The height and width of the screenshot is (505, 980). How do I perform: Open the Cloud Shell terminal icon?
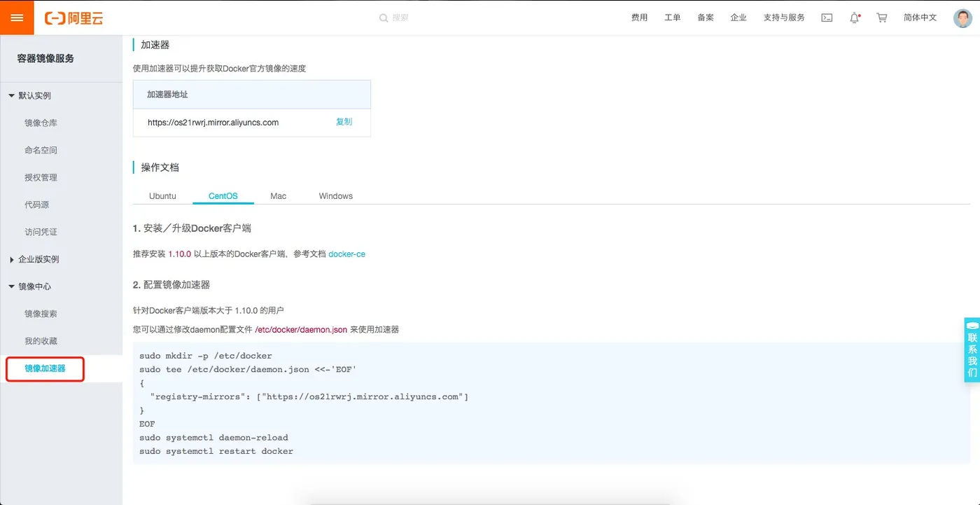pos(827,18)
